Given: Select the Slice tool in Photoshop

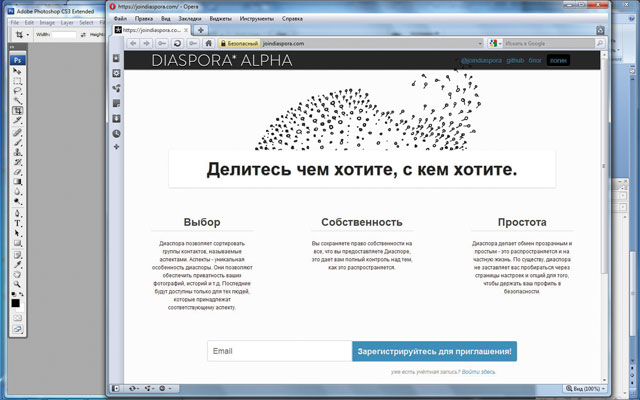Looking at the screenshot, I should 17,120.
